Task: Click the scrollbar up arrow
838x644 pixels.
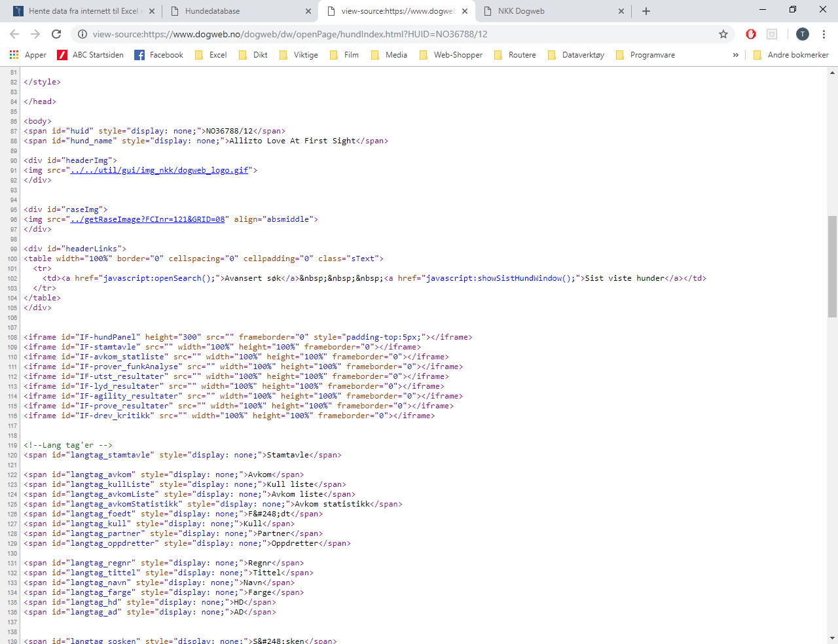Action: click(x=832, y=71)
